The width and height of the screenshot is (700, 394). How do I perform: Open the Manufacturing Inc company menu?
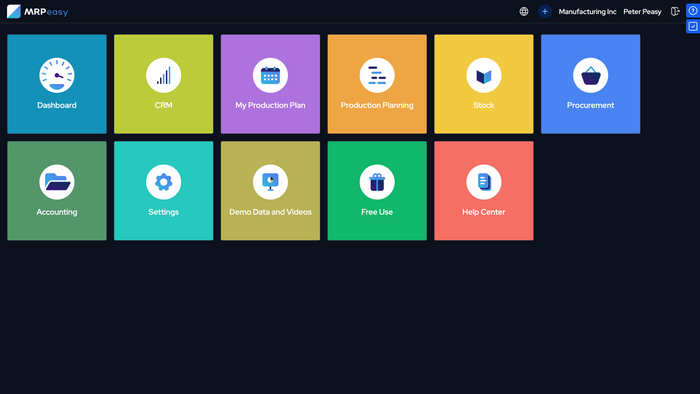coord(587,12)
